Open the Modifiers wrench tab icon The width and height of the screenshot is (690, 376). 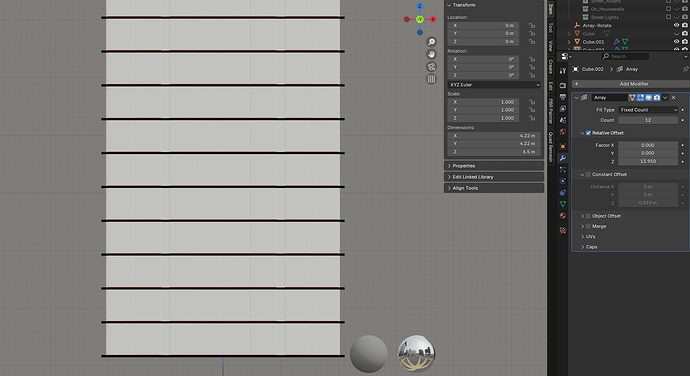click(562, 158)
